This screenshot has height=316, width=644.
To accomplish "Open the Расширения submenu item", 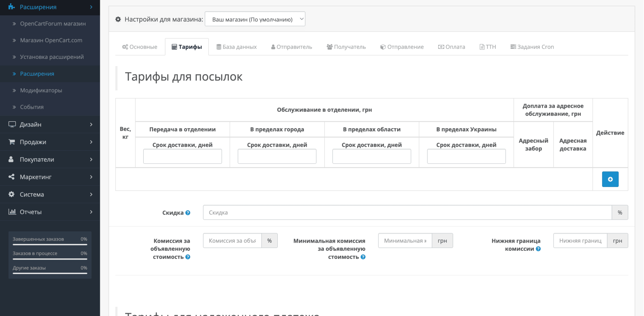I will pyautogui.click(x=50, y=74).
